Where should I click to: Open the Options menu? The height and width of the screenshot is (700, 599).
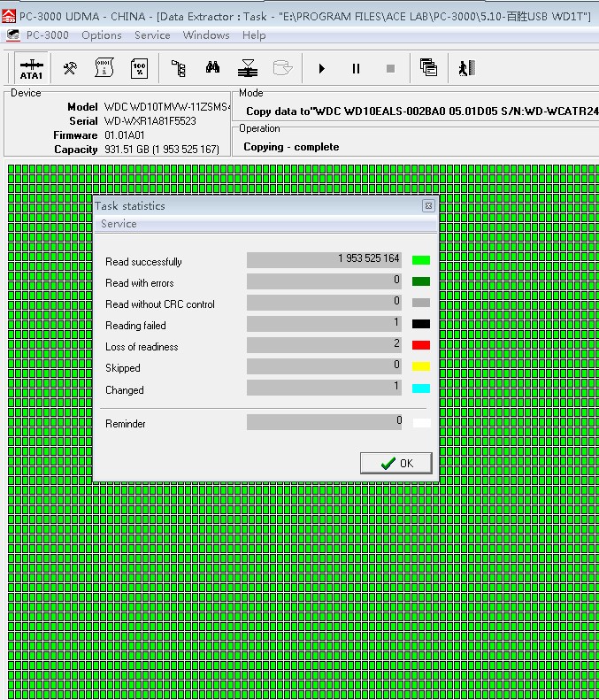pyautogui.click(x=102, y=35)
